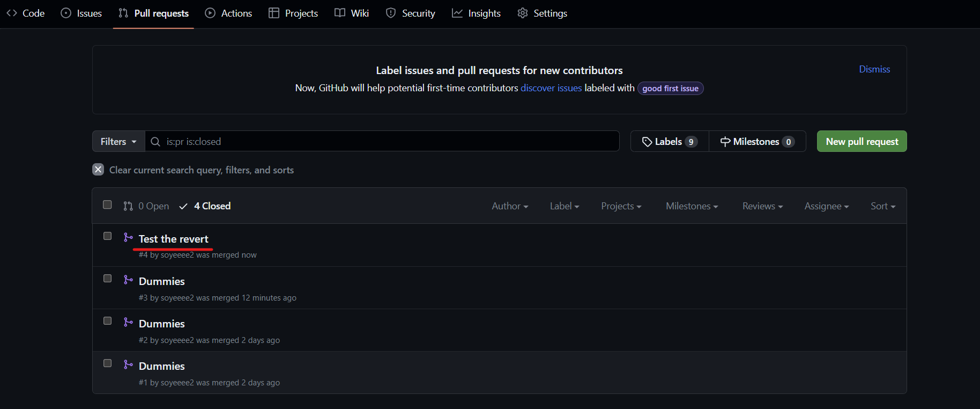Tick the select-all pull requests checkbox

click(107, 204)
